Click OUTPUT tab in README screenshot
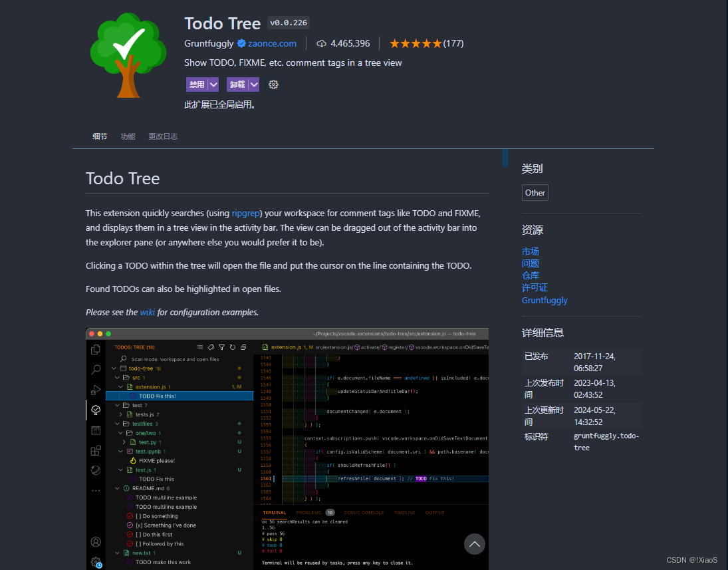The height and width of the screenshot is (570, 728). 435,512
